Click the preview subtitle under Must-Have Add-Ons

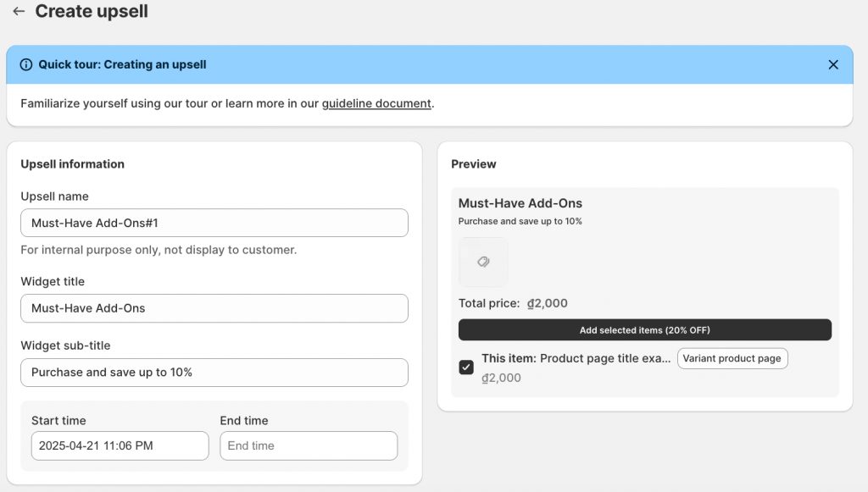tap(520, 222)
